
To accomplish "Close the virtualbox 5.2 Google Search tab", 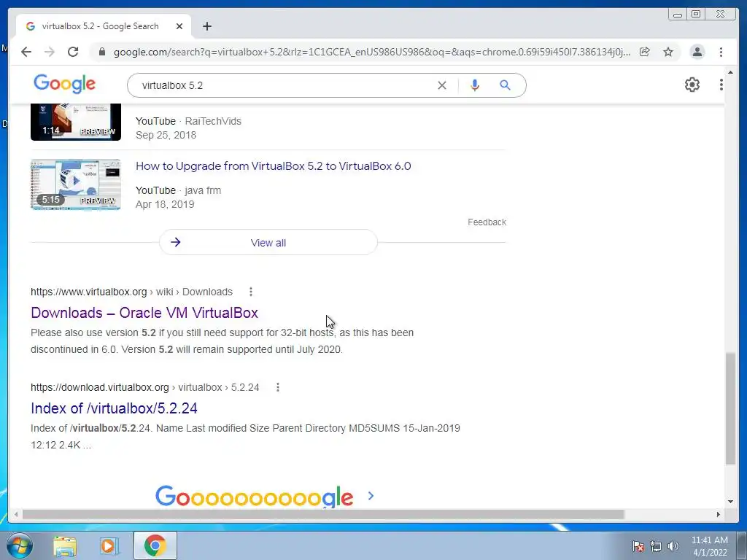I will 179,26.
